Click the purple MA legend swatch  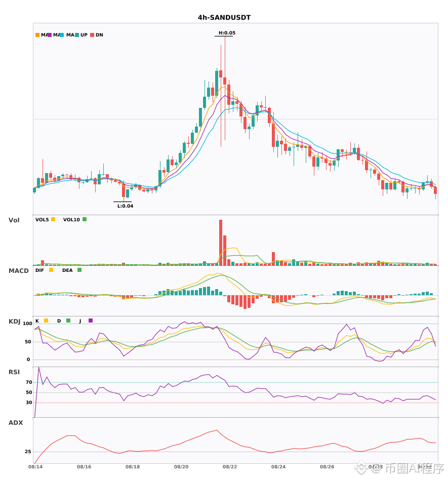(x=50, y=35)
